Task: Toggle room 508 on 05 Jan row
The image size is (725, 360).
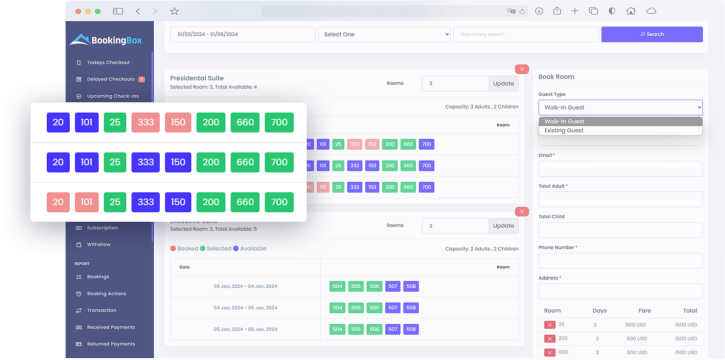Action: 411,329
